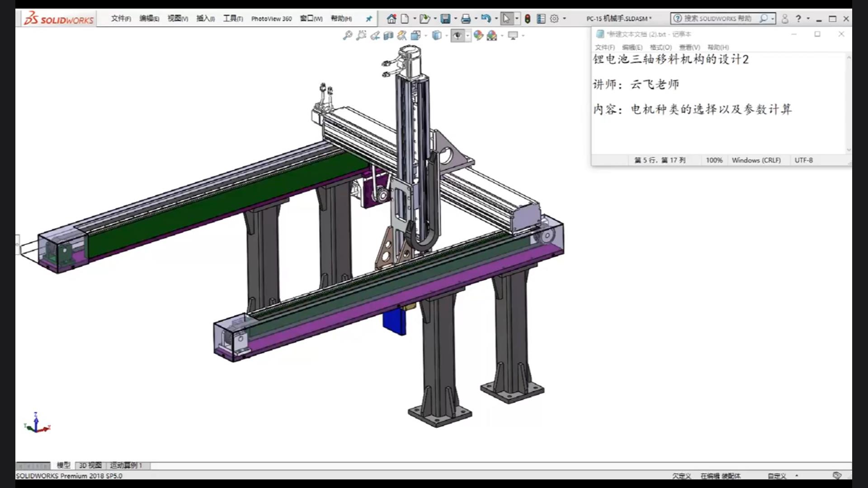
Task: Expand Hide/Show Items dropdown arrow
Action: [467, 35]
